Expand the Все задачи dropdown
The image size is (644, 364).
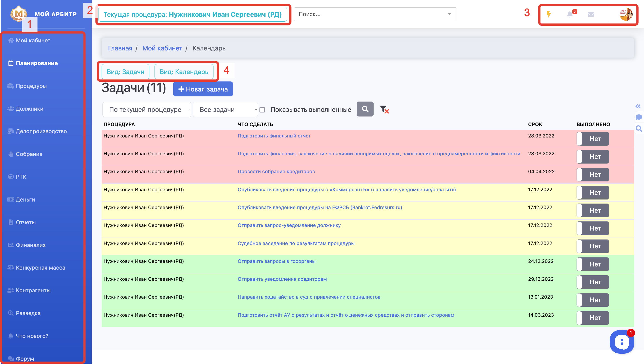tap(225, 110)
